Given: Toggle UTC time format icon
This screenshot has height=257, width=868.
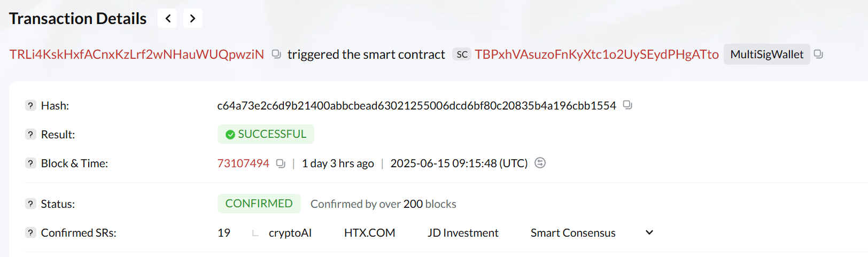Looking at the screenshot, I should click(x=540, y=163).
